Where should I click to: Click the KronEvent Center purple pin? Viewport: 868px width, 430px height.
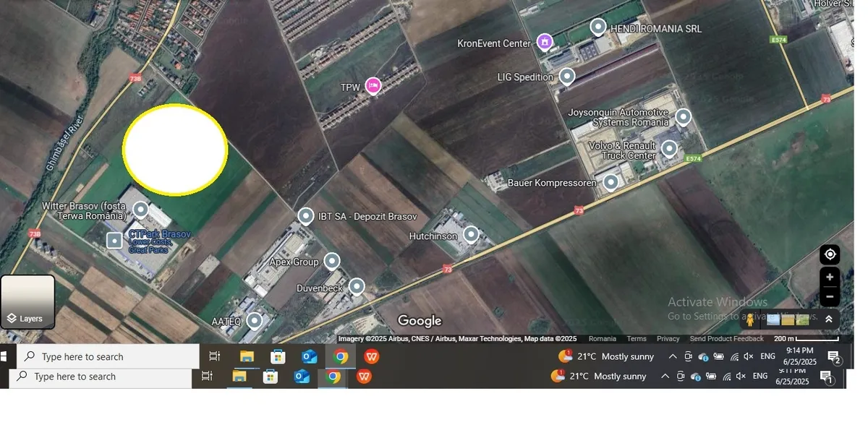[545, 42]
